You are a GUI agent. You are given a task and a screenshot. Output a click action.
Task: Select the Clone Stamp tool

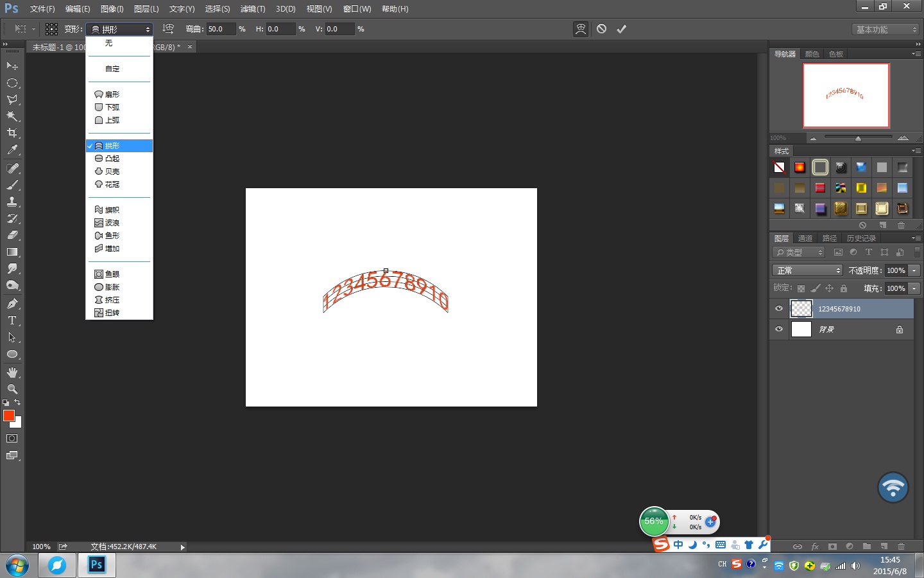click(x=12, y=202)
